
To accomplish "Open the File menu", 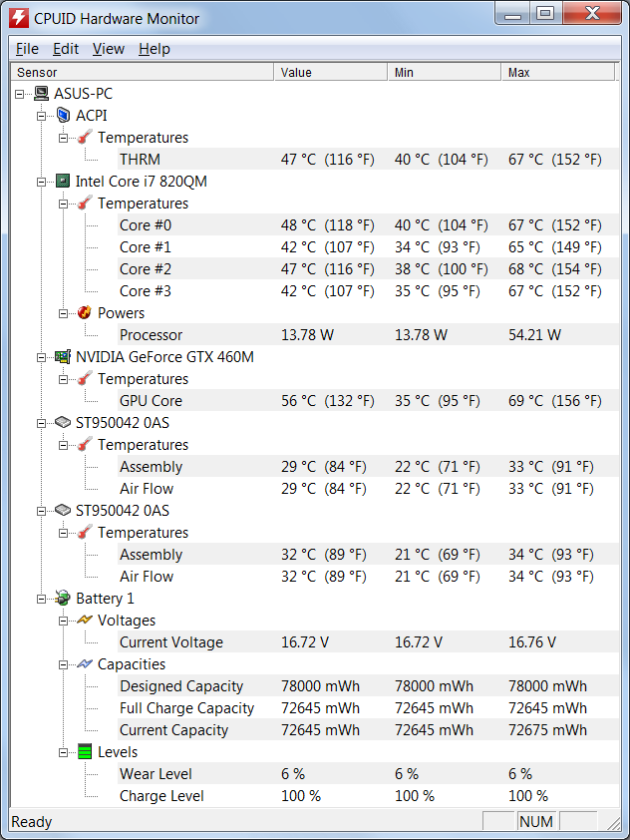I will tap(27, 49).
